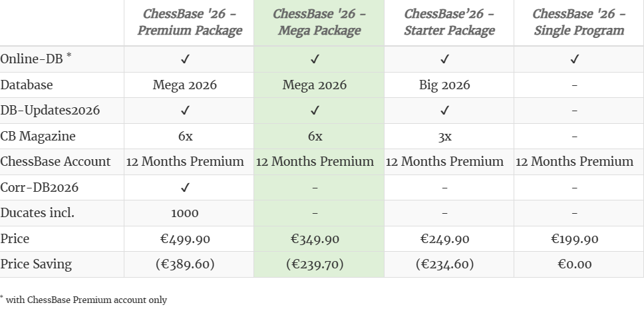This screenshot has height=313, width=644.
Task: Click the 1000 Ducates value for Premium
Action: tap(185, 214)
